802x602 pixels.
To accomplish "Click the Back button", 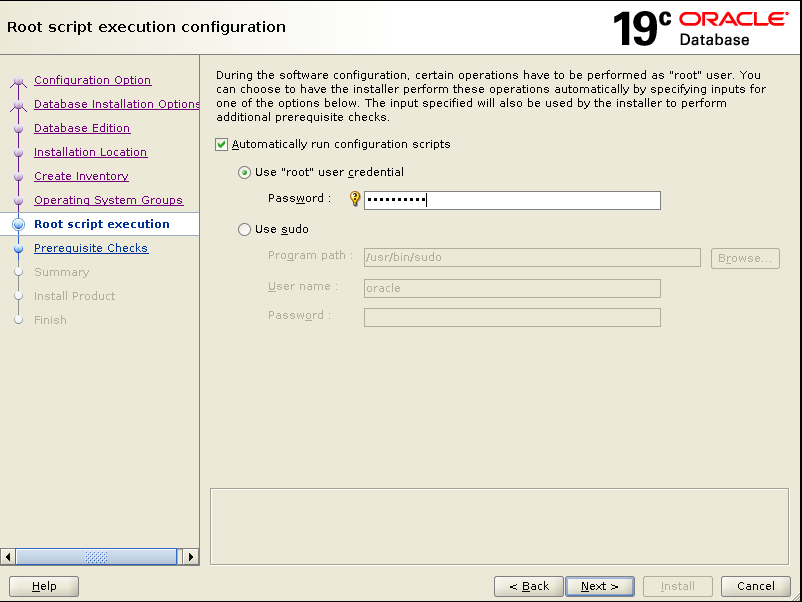I will click(529, 586).
